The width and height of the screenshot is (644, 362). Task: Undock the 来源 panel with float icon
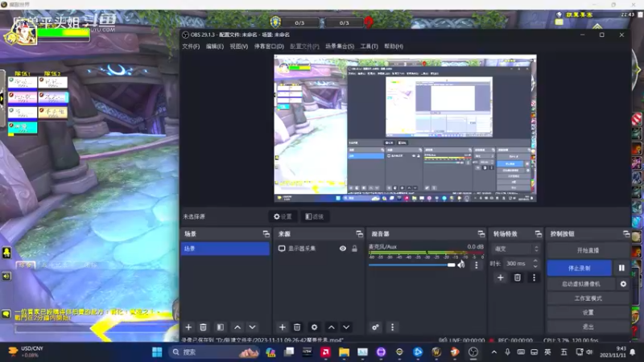pos(359,234)
